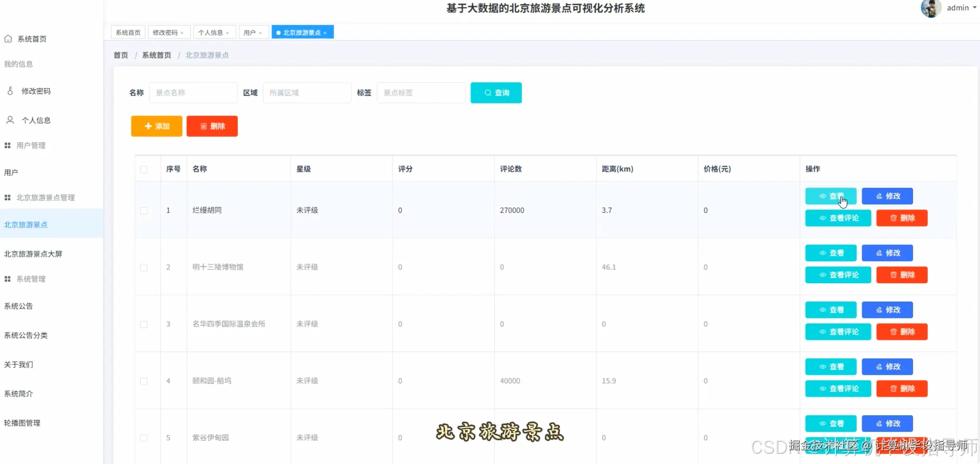Open 查看评论 for 明十三陵博物馆
This screenshot has height=464, width=980.
click(x=838, y=275)
